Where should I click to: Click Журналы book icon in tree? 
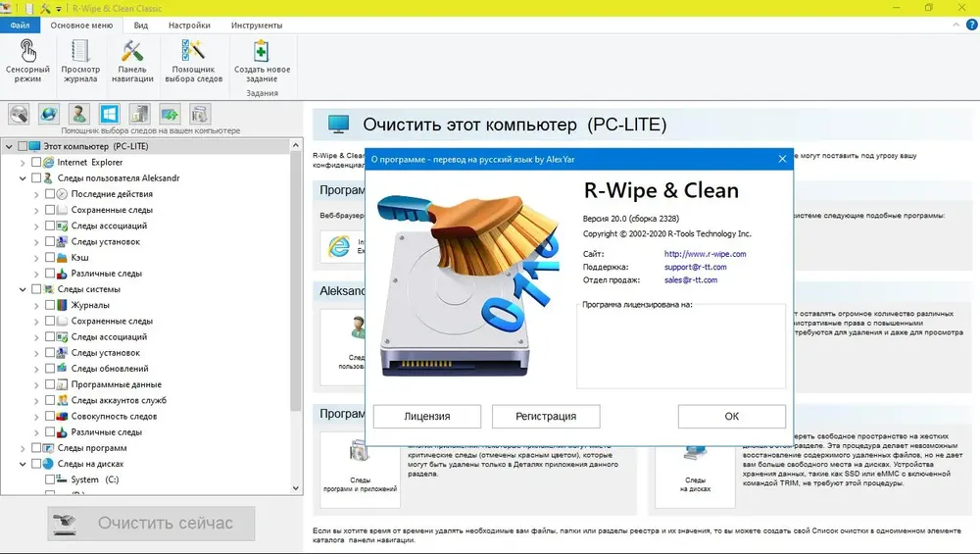[62, 305]
